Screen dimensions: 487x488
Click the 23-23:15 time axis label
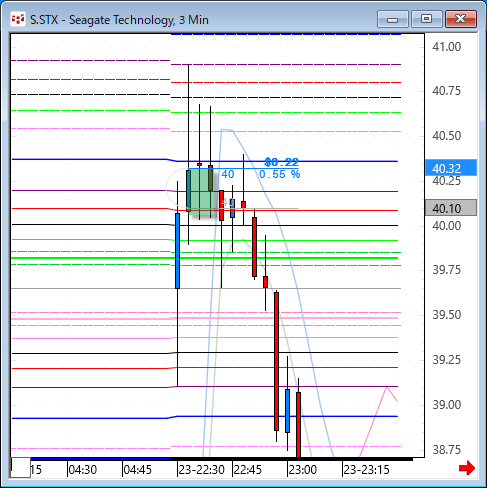coord(366,470)
